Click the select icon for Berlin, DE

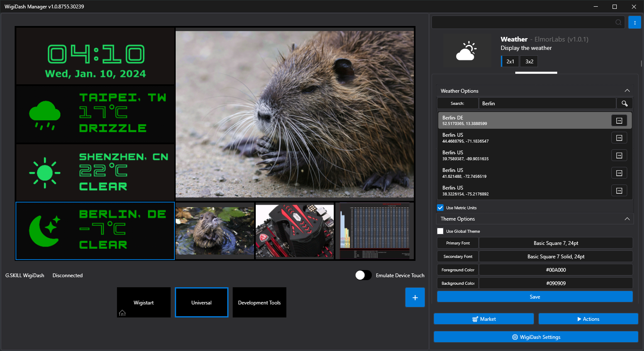(619, 121)
